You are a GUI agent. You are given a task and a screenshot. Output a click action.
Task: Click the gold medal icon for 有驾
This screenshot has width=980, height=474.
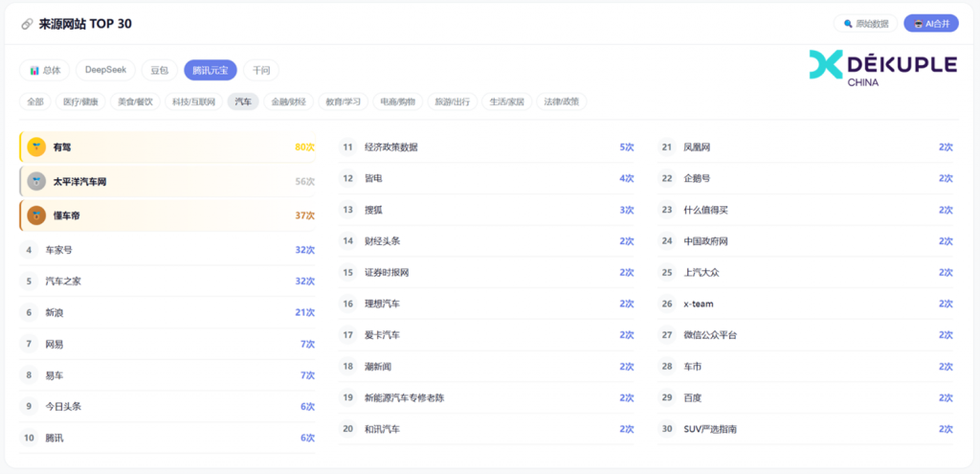pos(37,147)
